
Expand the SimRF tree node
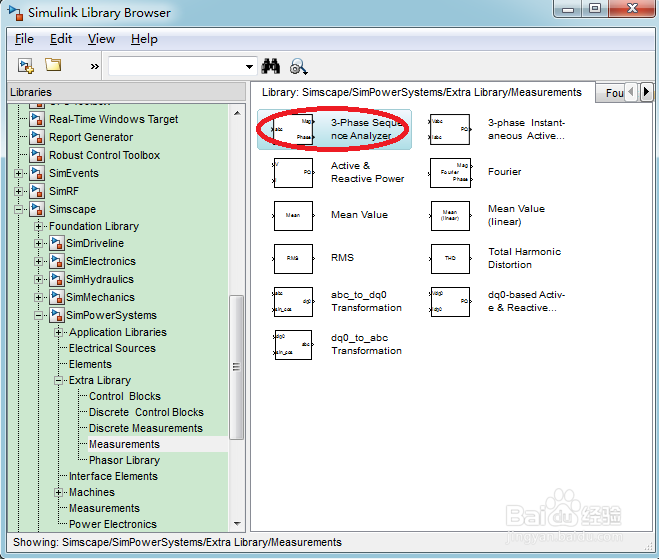point(18,191)
